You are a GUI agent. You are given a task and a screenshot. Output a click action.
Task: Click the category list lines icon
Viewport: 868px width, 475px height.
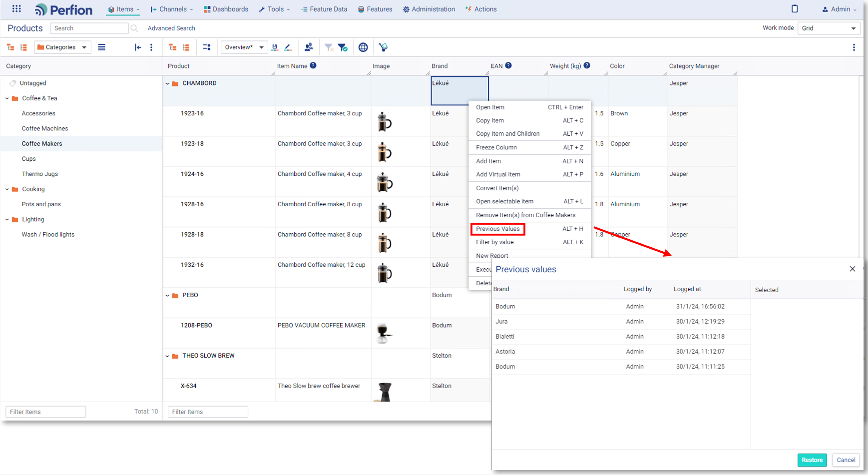click(102, 47)
